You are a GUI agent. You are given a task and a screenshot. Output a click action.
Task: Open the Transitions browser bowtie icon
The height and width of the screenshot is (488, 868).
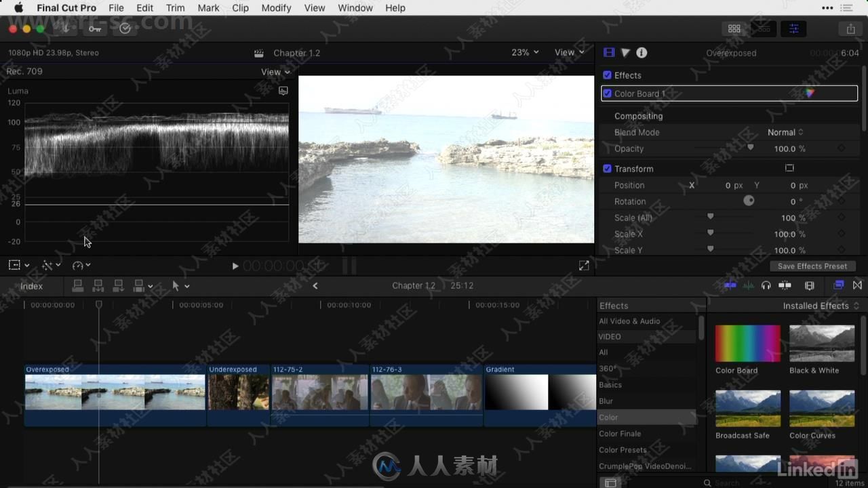pos(857,286)
